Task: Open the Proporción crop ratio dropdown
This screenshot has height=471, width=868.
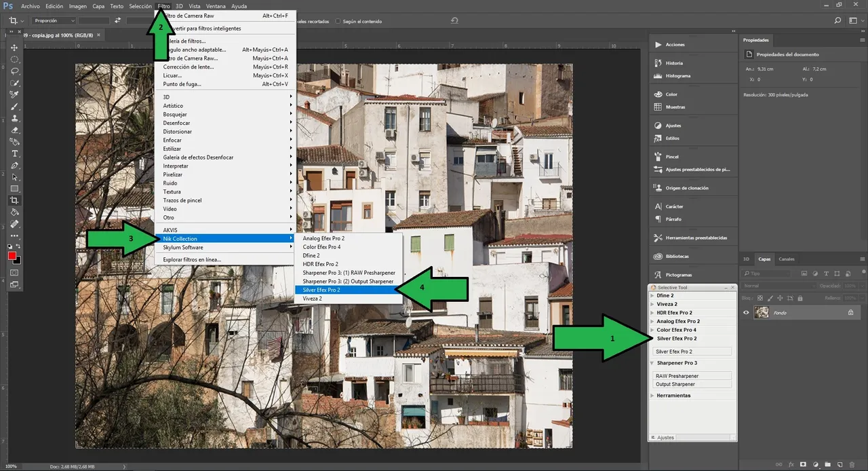Action: (x=54, y=21)
